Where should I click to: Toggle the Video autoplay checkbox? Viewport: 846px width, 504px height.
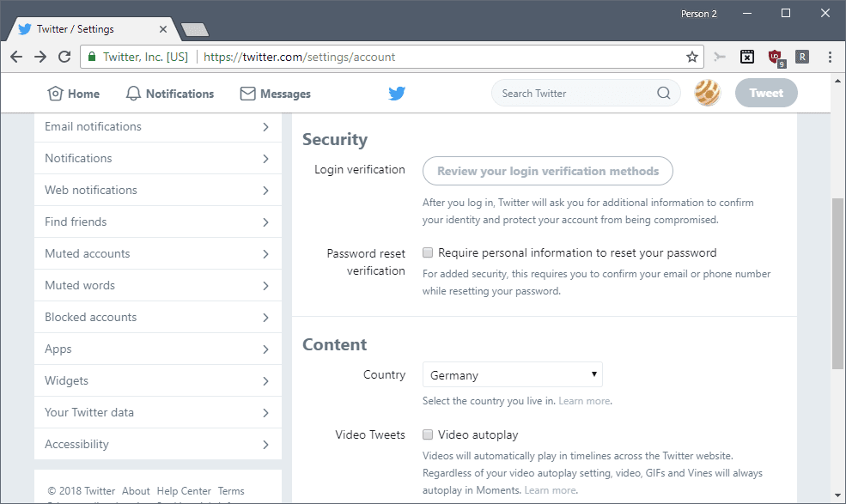tap(428, 434)
